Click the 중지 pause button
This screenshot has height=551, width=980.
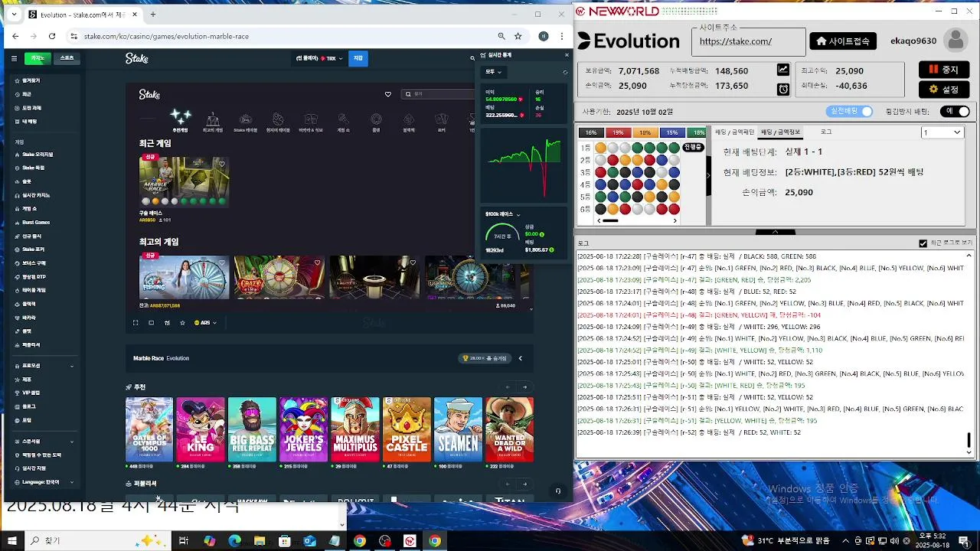[944, 70]
